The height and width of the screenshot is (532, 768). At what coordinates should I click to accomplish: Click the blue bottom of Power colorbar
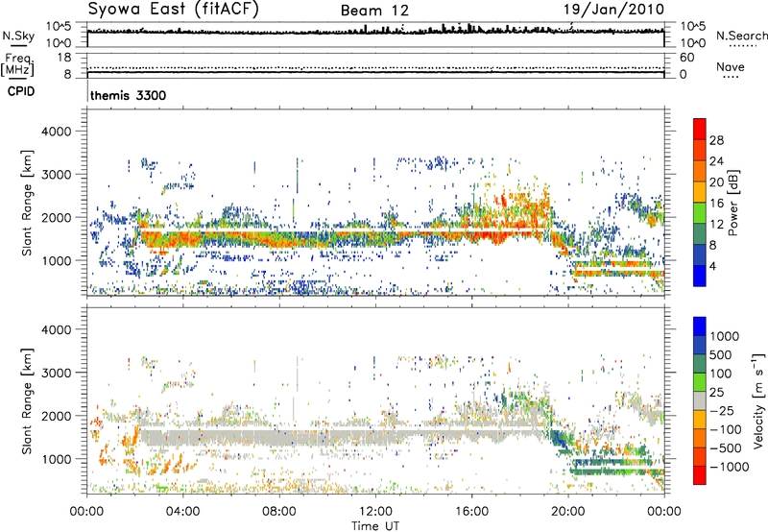(700, 276)
